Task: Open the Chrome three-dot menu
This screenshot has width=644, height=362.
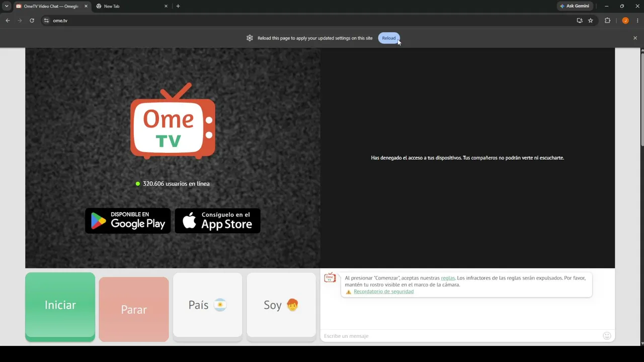Action: [637, 21]
